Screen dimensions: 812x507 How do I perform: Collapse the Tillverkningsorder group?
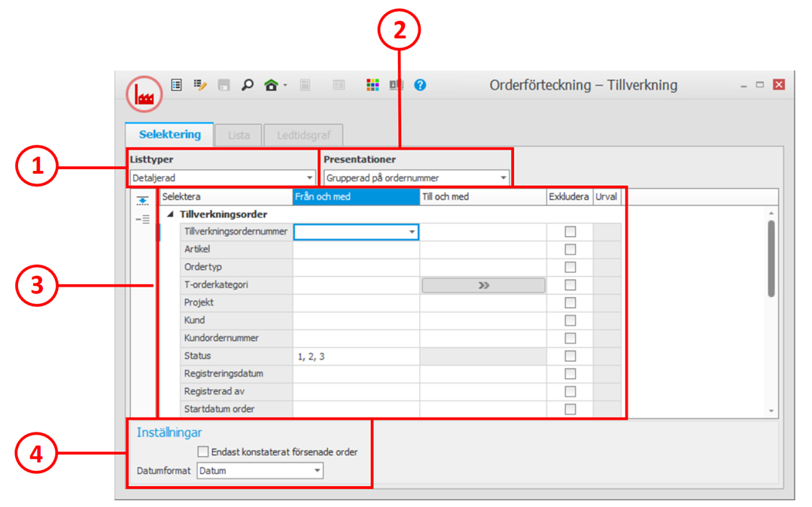tap(170, 214)
